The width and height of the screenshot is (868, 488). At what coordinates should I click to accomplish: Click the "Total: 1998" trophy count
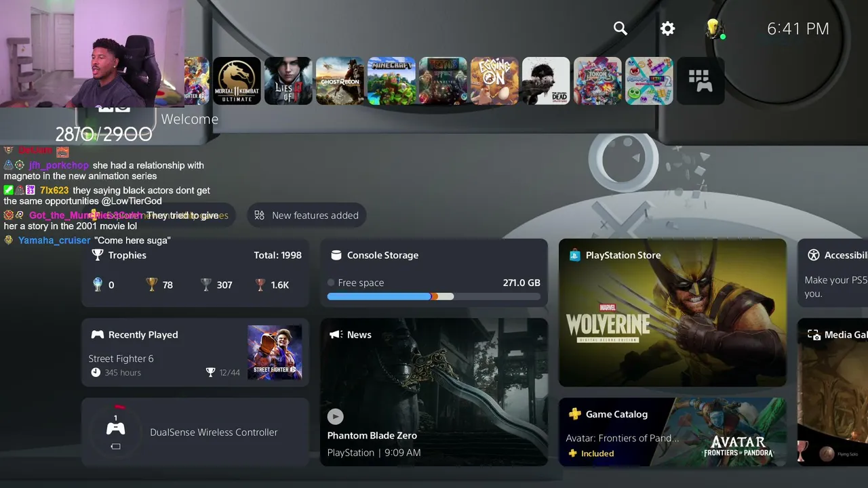pos(278,255)
